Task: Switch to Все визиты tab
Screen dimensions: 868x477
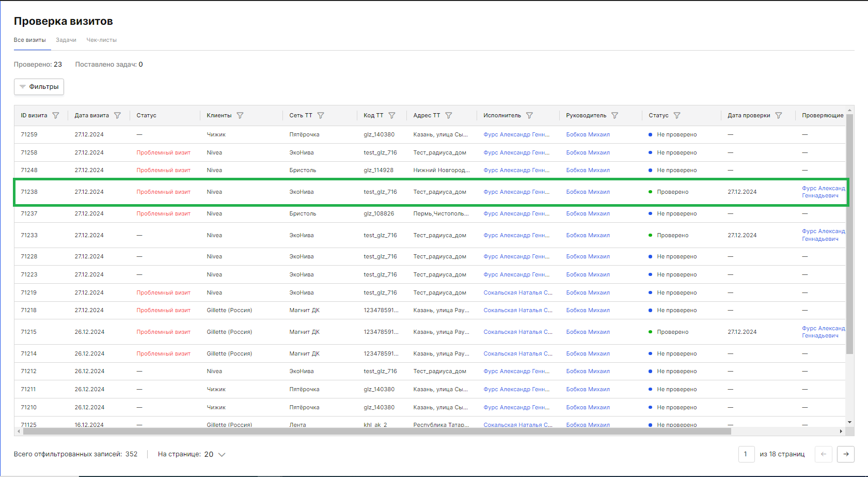Action: coord(30,40)
